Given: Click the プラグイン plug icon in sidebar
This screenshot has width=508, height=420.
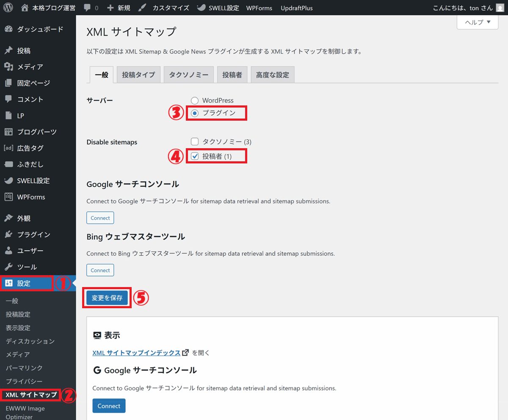Looking at the screenshot, I should [8, 235].
